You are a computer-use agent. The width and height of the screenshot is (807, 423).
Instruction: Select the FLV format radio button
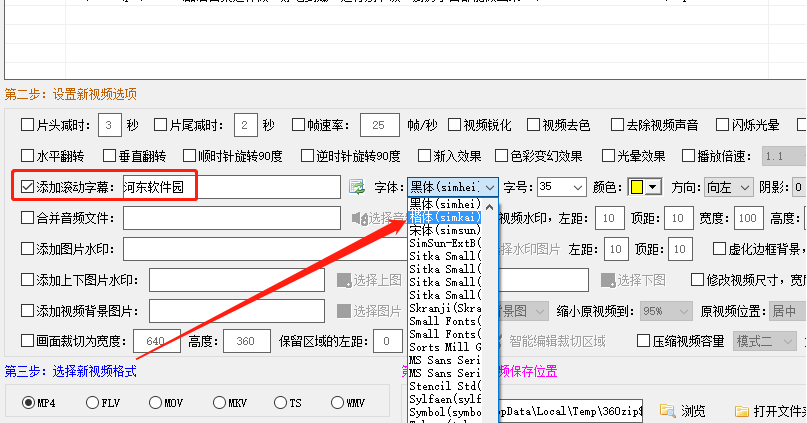(x=92, y=402)
